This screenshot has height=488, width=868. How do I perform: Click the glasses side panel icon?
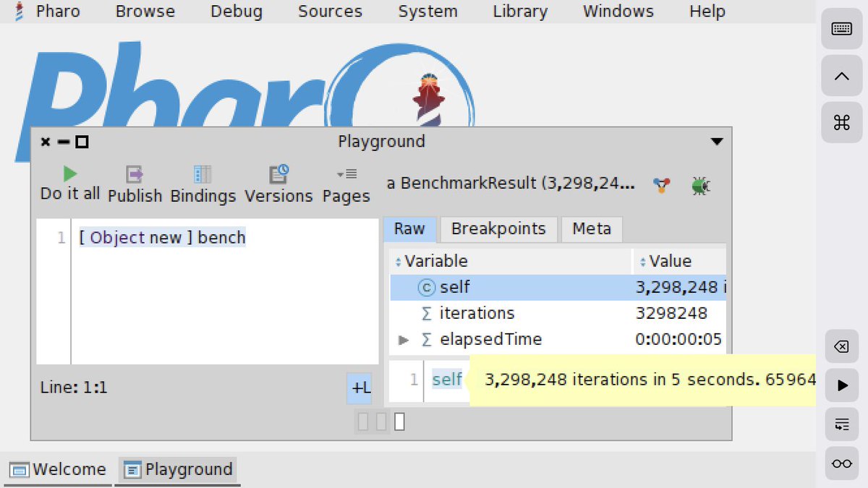(841, 463)
